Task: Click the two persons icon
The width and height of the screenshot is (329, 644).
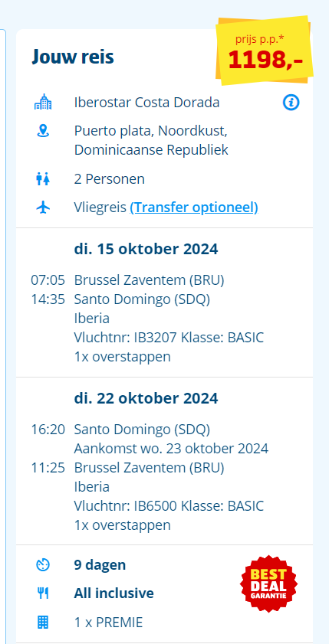Action: [43, 179]
